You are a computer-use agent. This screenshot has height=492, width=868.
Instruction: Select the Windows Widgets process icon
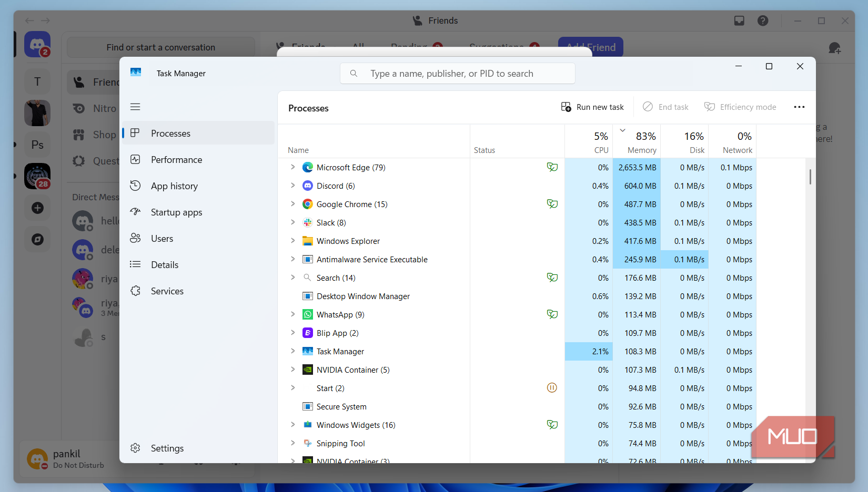[308, 425]
